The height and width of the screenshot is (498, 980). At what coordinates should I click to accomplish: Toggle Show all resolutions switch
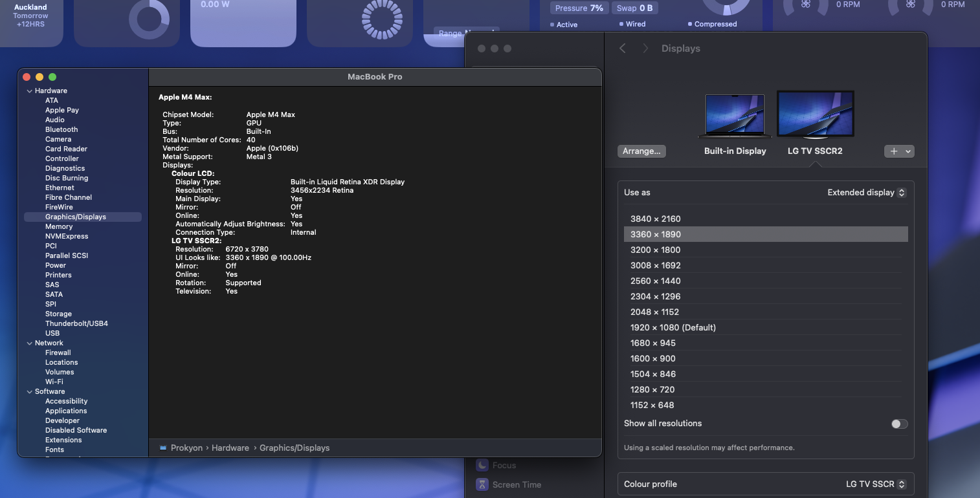point(899,424)
